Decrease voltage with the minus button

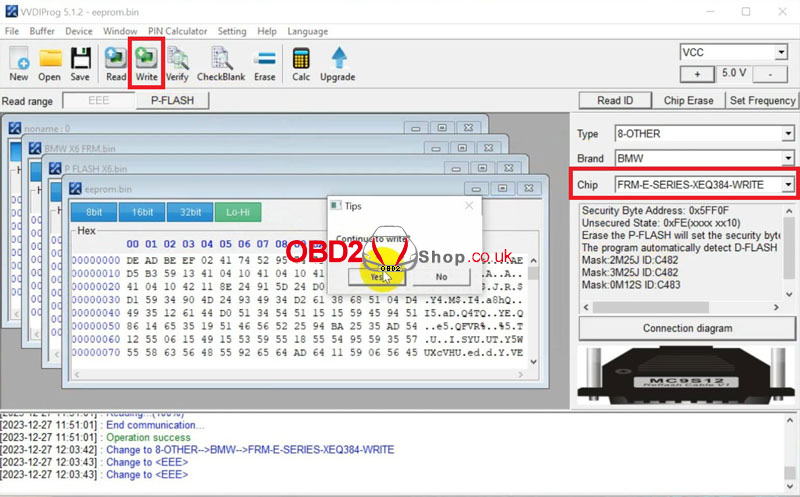click(770, 74)
